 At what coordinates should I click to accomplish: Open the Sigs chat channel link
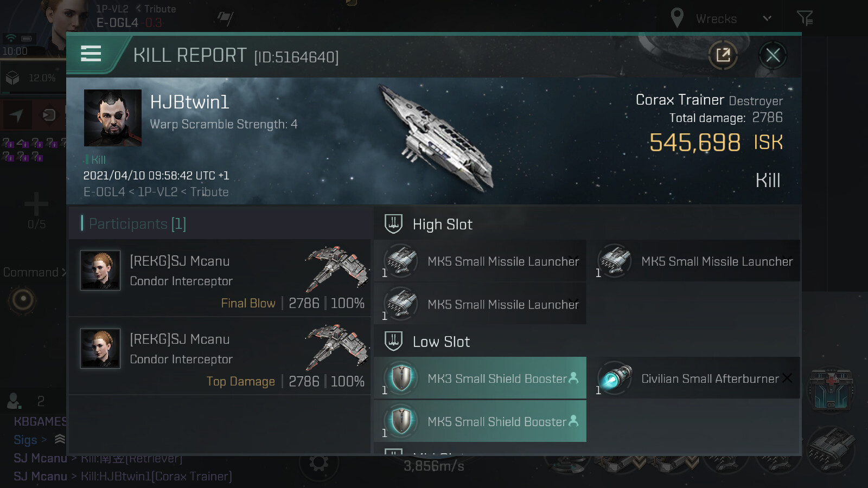[25, 440]
